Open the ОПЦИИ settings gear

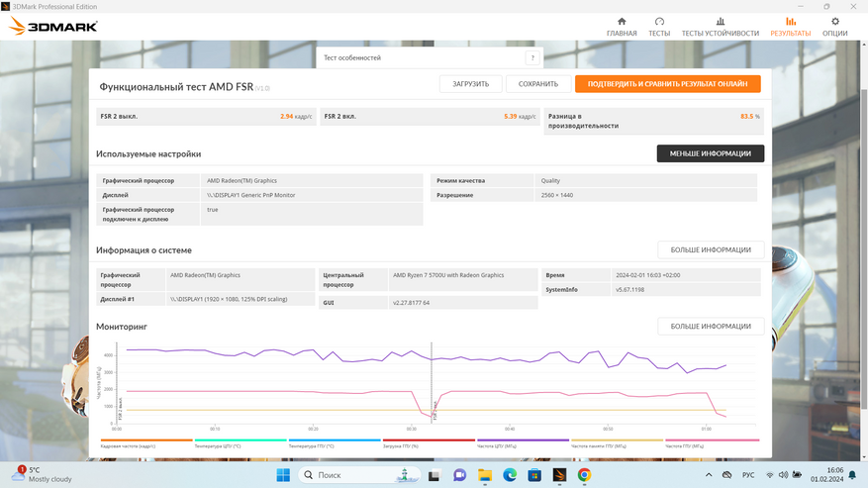(x=834, y=27)
